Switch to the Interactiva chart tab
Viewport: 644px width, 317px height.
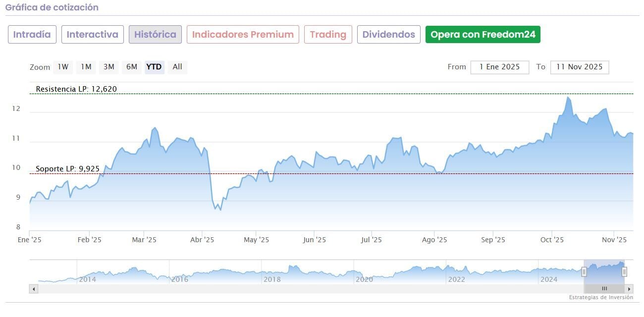[x=93, y=35]
